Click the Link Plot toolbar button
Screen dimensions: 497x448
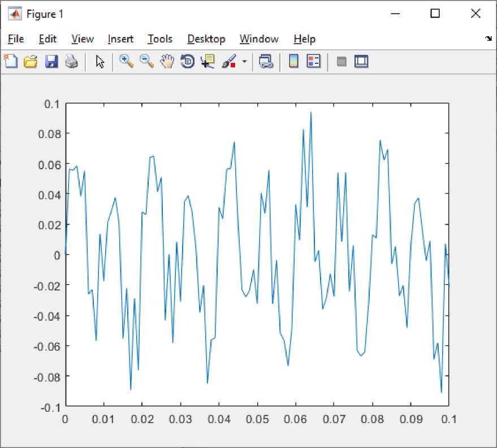[266, 62]
